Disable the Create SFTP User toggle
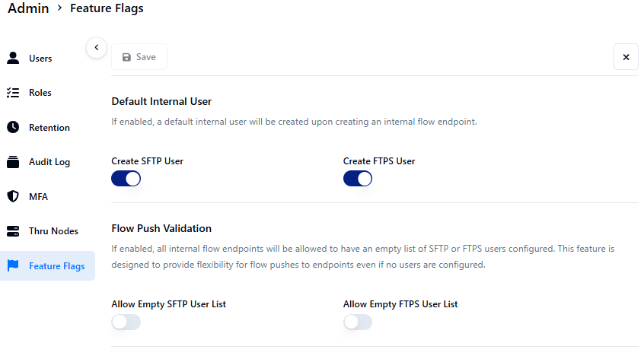The image size is (644, 359). pyautogui.click(x=126, y=179)
